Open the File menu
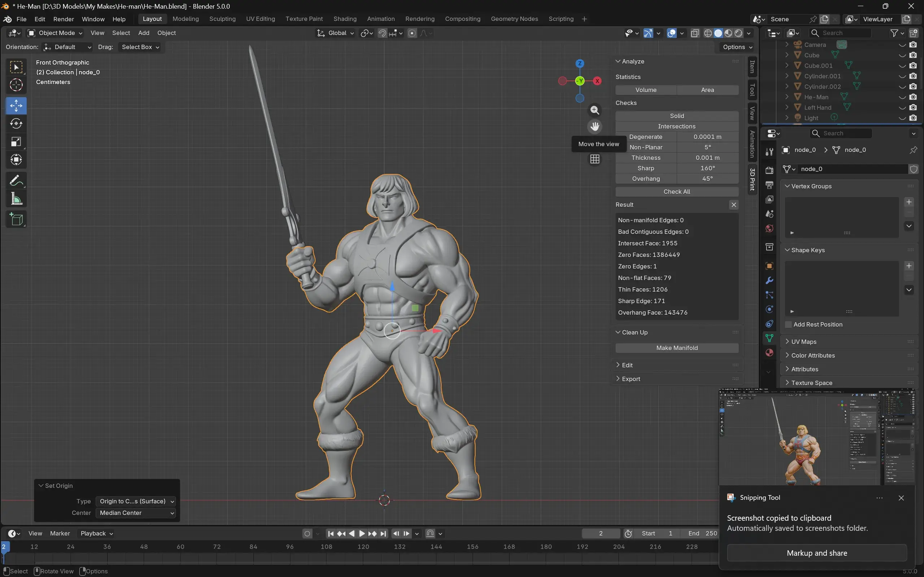 [x=21, y=19]
